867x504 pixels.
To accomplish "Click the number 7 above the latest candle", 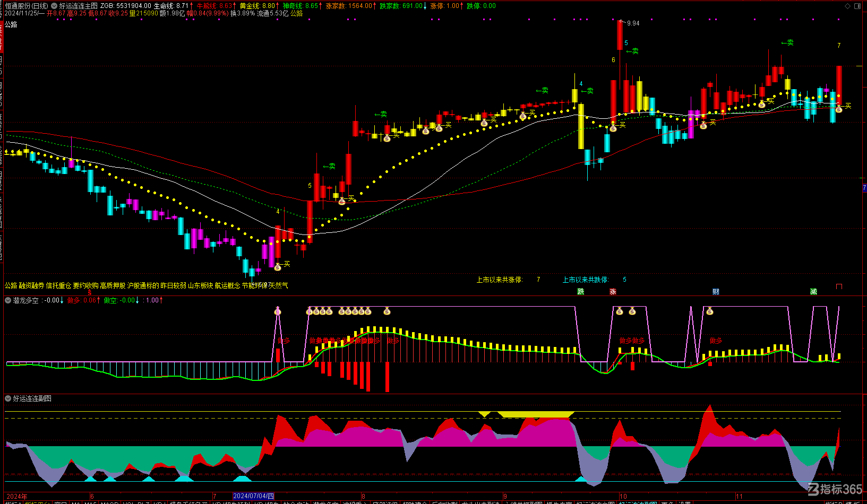I will coord(839,46).
